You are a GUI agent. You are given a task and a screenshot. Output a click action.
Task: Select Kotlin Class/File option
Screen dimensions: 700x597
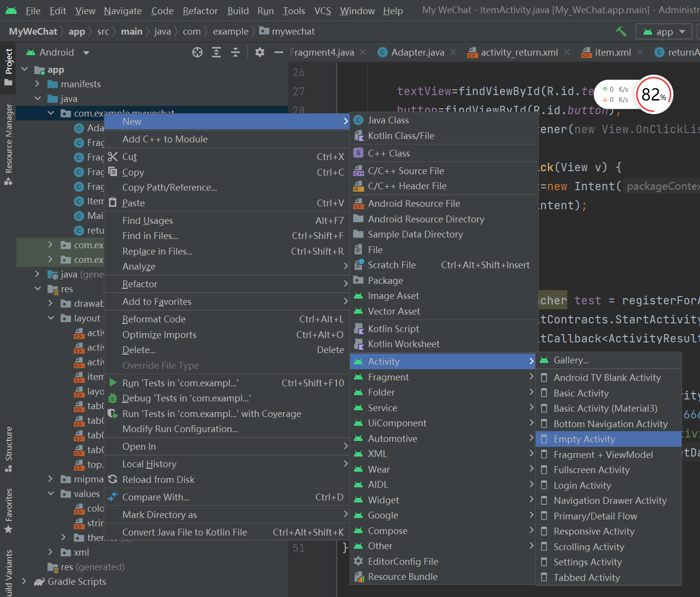(444, 136)
